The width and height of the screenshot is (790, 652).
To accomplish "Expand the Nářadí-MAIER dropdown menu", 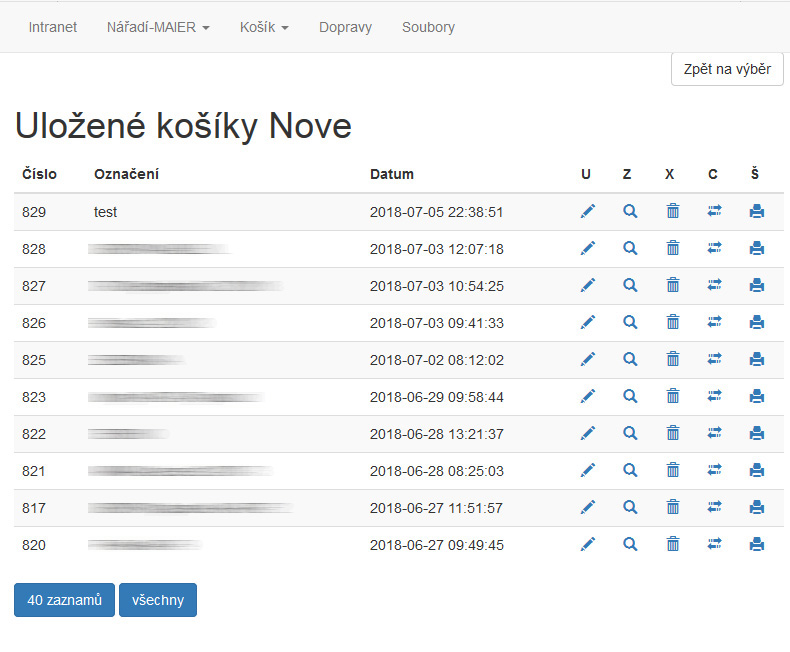I will [158, 27].
